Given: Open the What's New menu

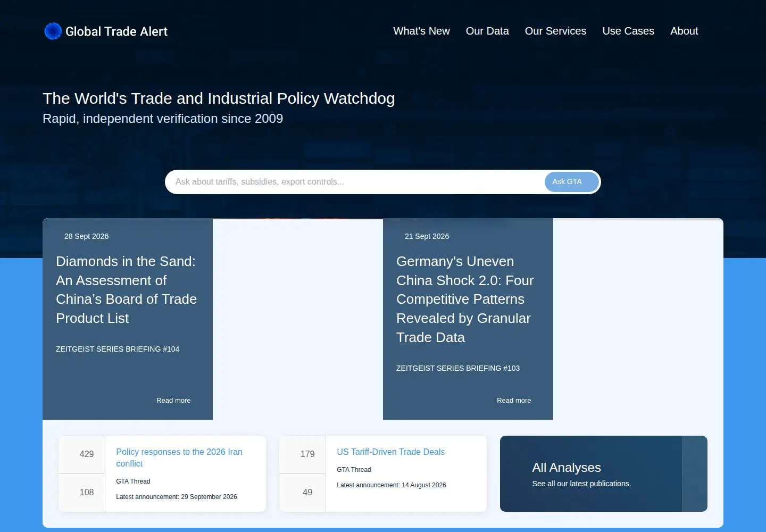Looking at the screenshot, I should [x=421, y=31].
